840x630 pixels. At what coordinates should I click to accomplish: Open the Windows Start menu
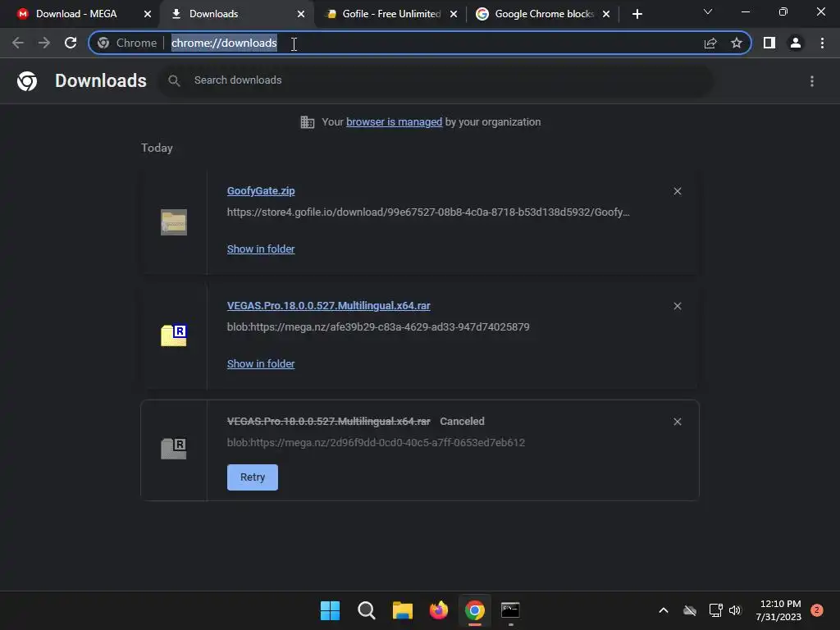point(330,610)
